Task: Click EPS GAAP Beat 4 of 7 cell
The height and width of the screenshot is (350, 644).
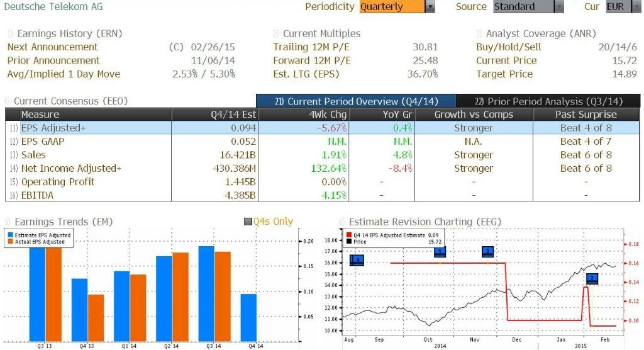Action: 586,142
